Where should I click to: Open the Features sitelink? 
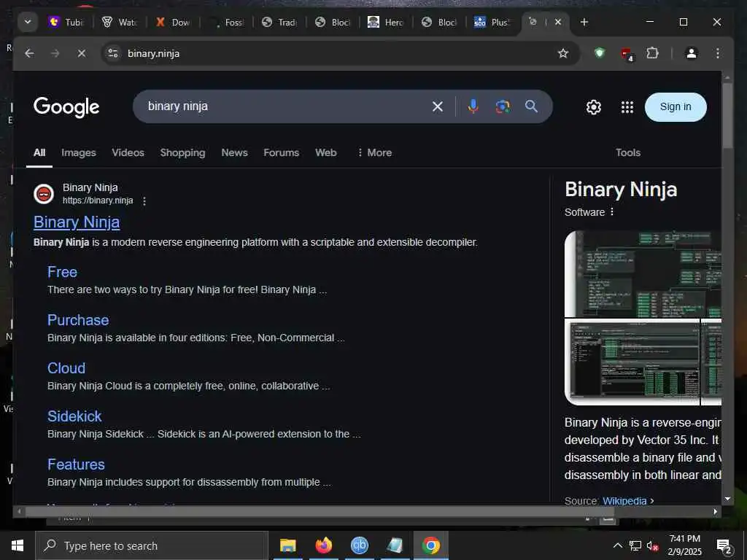point(76,464)
